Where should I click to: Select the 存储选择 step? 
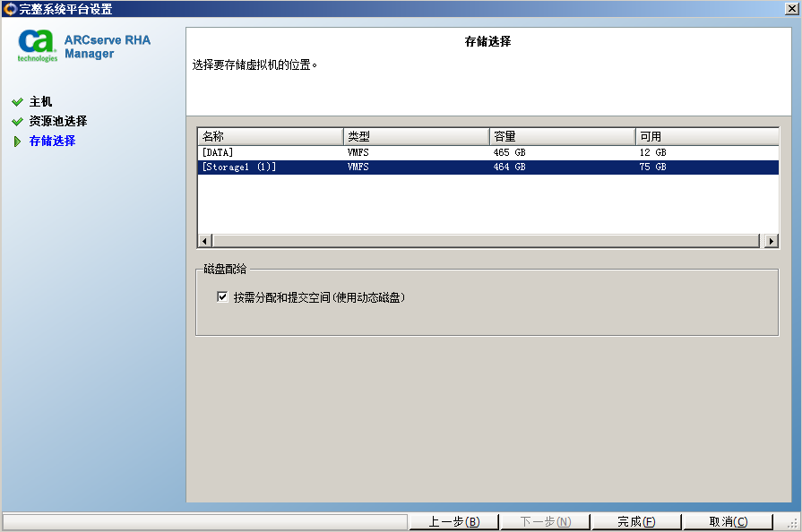pyautogui.click(x=52, y=141)
